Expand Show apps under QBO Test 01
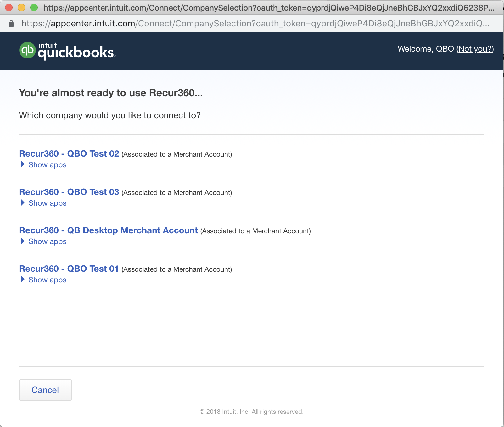The height and width of the screenshot is (427, 504). pos(43,280)
